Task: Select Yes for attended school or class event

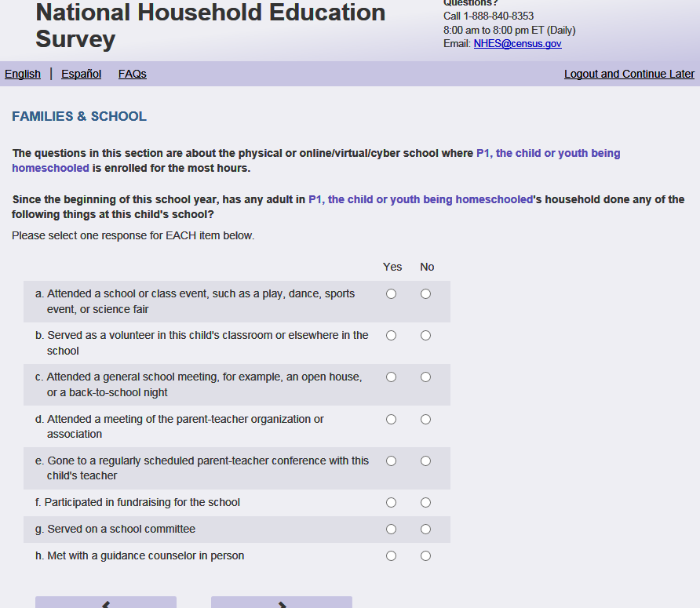Action: [392, 294]
